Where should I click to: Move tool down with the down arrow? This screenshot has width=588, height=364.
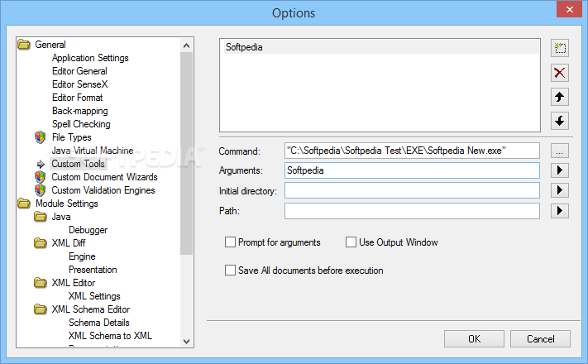pyautogui.click(x=560, y=121)
